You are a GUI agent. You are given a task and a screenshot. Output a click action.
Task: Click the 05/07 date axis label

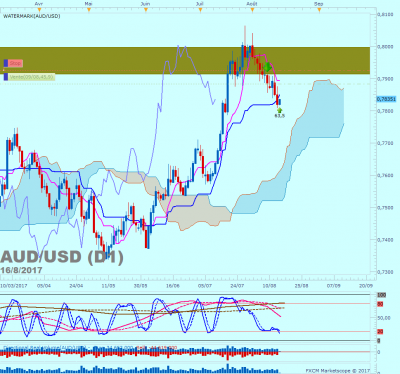(205, 286)
